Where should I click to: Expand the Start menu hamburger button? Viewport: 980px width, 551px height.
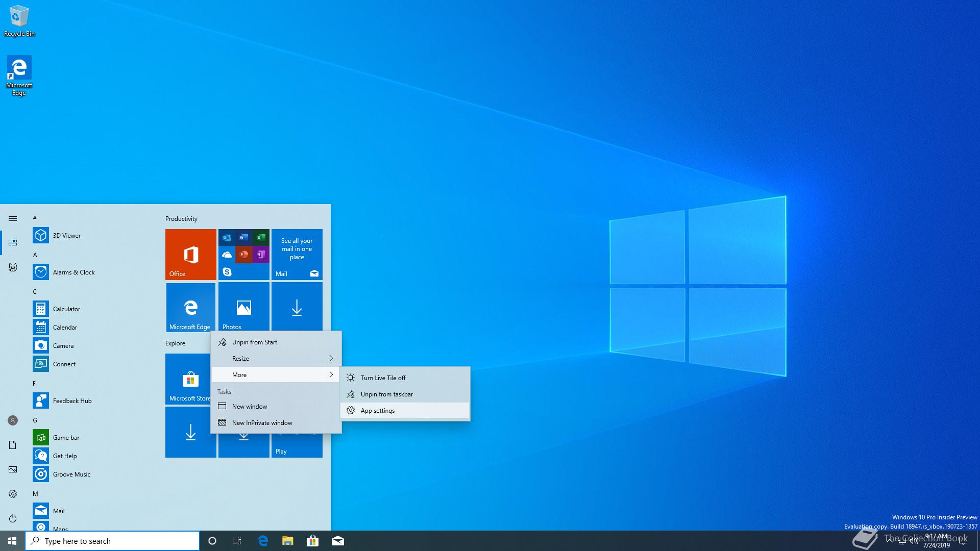pos(13,218)
